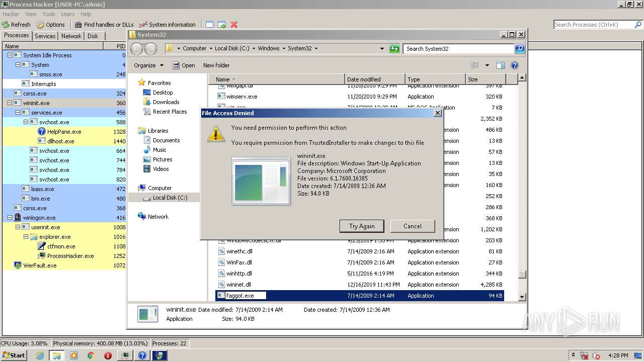Viewport: 644px width, 362px height.
Task: Switch to the Services tab
Action: click(45, 36)
